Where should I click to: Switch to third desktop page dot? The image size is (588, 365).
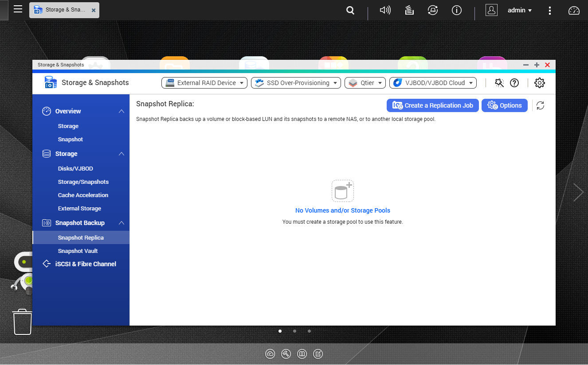(x=309, y=331)
